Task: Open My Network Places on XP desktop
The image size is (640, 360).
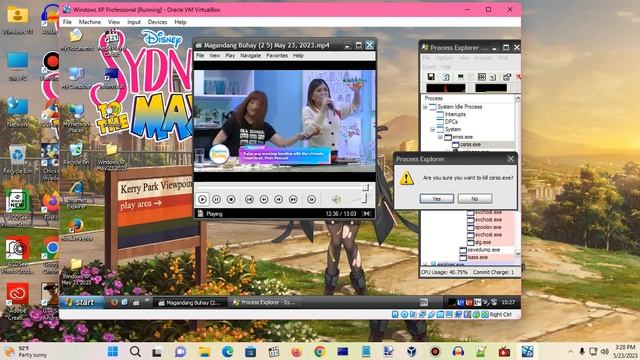Action: [x=76, y=118]
